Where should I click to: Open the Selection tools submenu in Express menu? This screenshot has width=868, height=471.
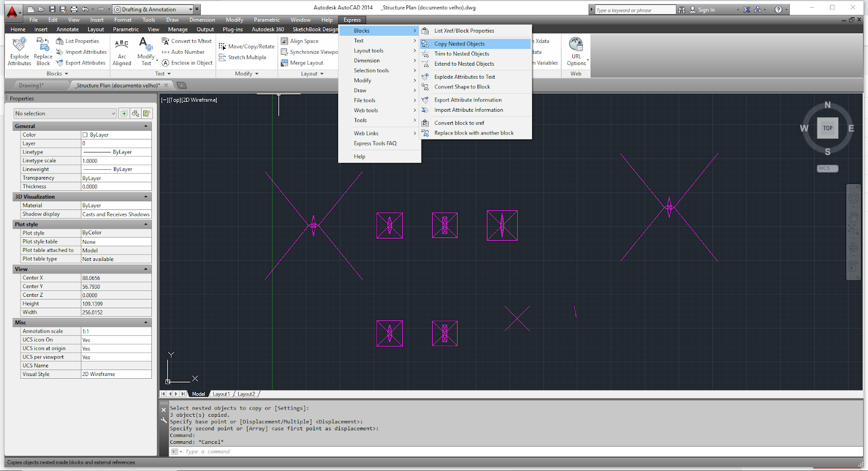(380, 71)
